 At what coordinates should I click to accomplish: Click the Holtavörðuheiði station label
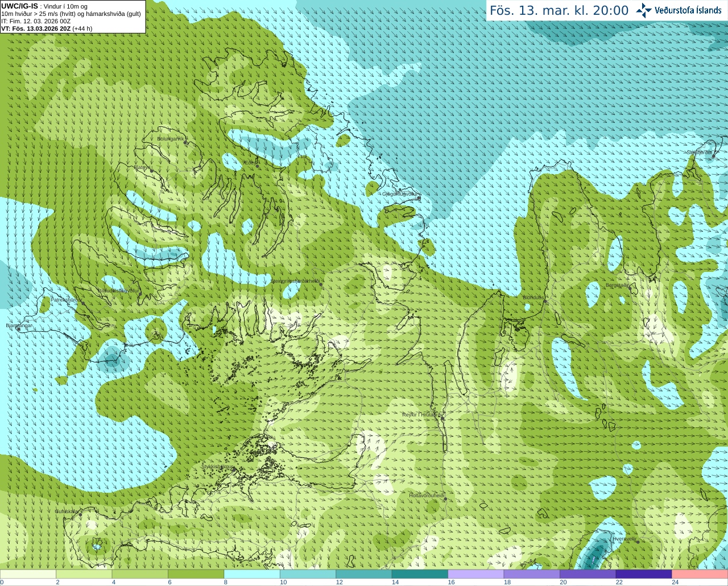tap(427, 496)
